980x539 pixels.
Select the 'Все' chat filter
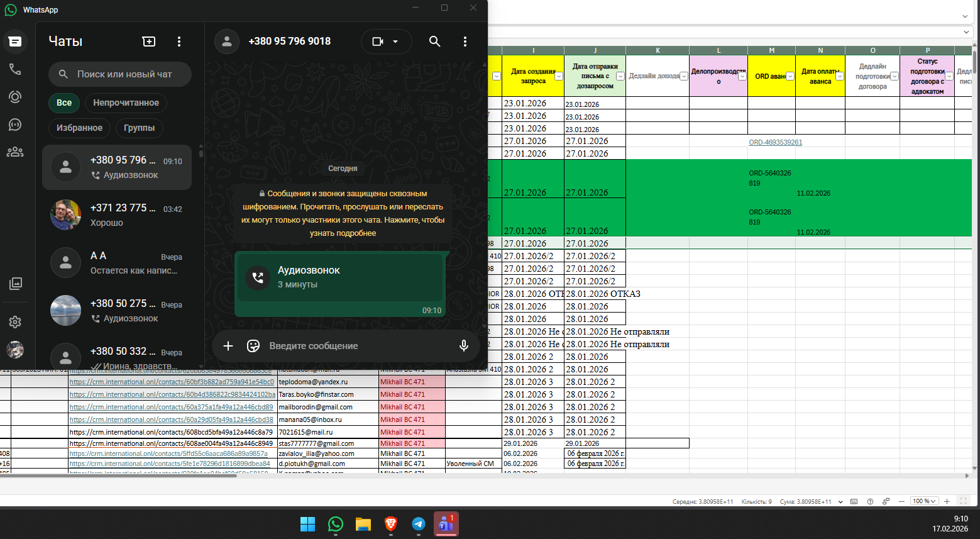pos(64,103)
